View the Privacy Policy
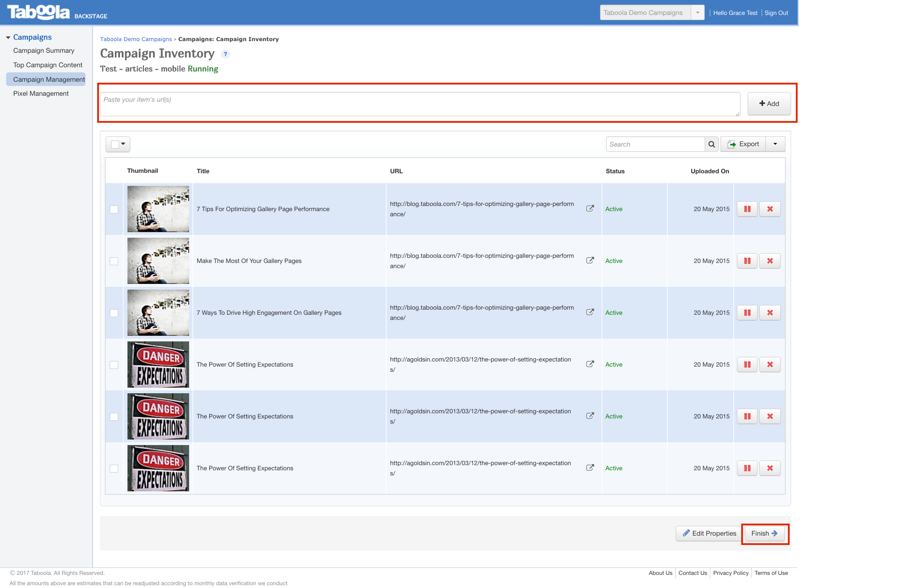Screen dimensions: 913x588 731,573
